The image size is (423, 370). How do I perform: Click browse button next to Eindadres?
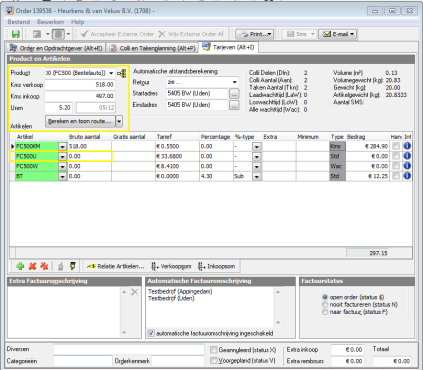click(x=234, y=105)
